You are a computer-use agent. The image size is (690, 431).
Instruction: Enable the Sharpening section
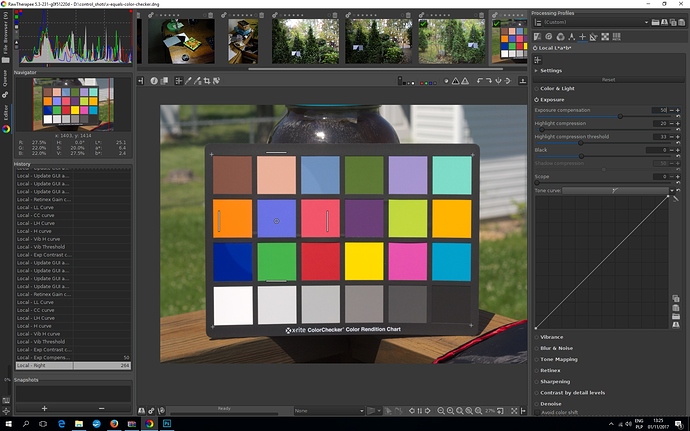[537, 382]
